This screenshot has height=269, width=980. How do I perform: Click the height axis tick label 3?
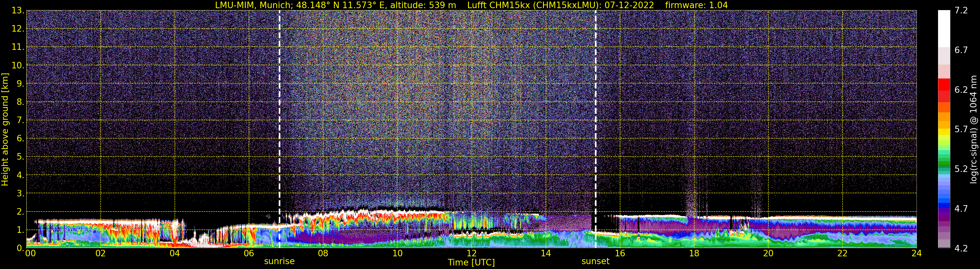[x=20, y=193]
